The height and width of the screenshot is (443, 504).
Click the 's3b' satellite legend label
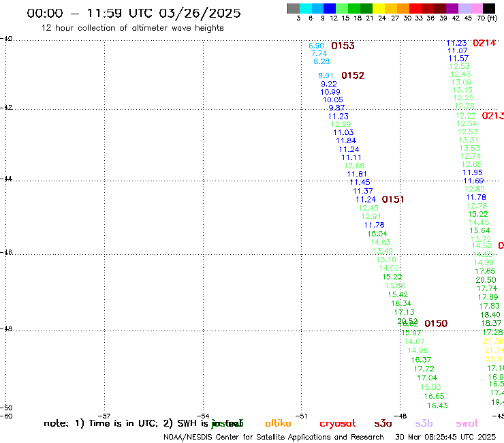424,423
